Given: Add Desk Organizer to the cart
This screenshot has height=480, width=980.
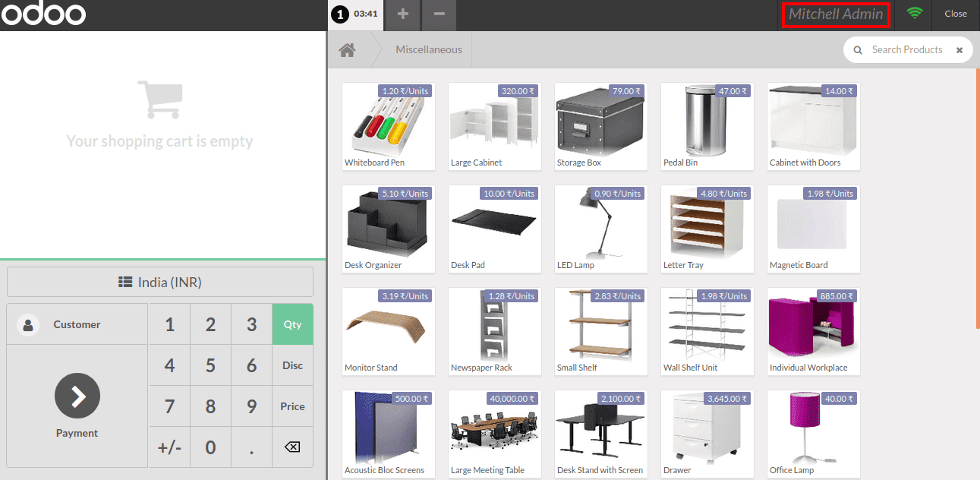Looking at the screenshot, I should coord(389,229).
